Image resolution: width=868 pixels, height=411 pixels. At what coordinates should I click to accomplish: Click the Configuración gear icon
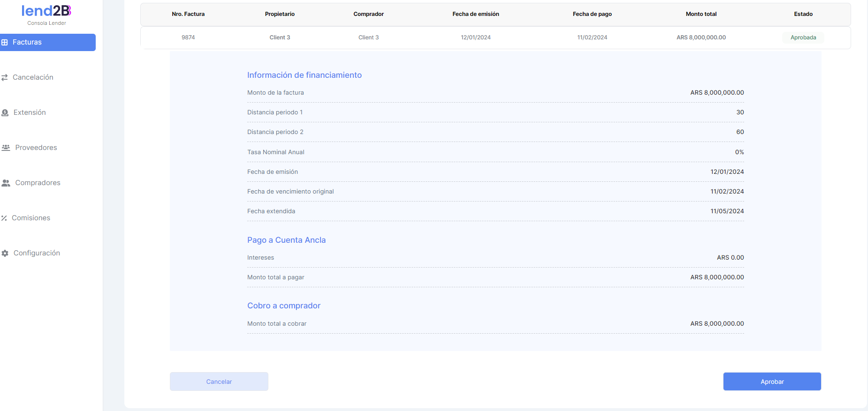(5, 253)
